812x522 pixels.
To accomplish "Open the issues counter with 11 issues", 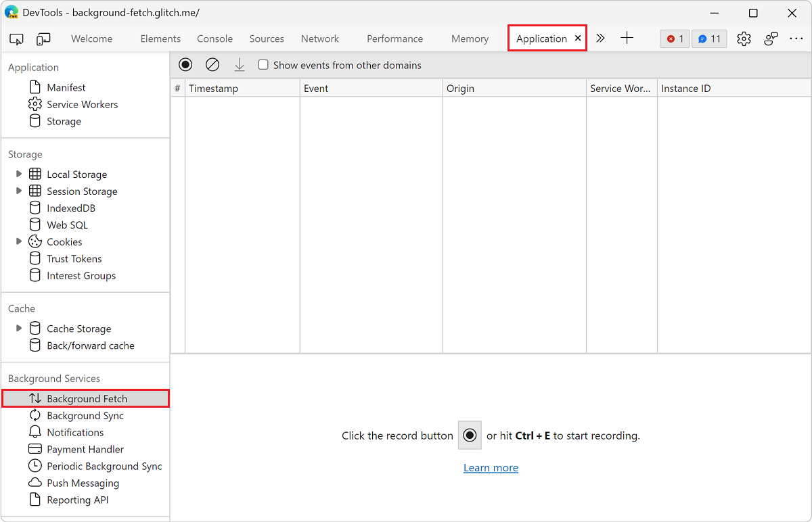I will coord(709,39).
